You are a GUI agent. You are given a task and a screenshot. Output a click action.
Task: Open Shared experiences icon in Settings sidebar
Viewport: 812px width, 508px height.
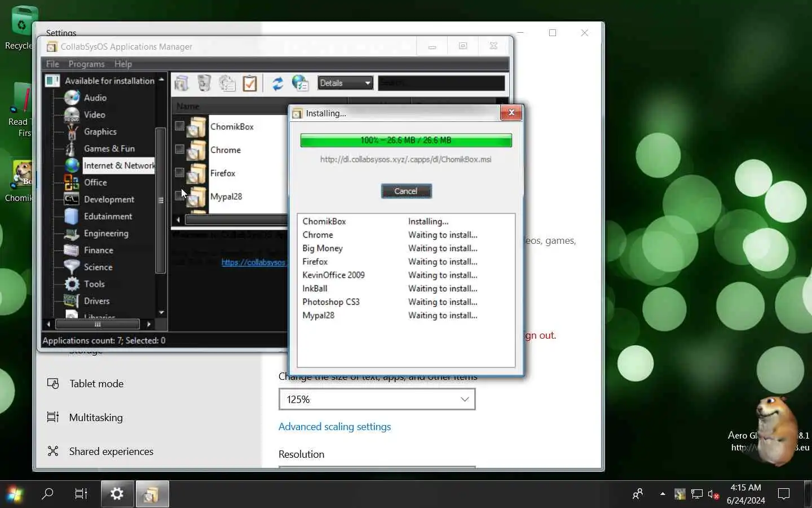tap(53, 451)
